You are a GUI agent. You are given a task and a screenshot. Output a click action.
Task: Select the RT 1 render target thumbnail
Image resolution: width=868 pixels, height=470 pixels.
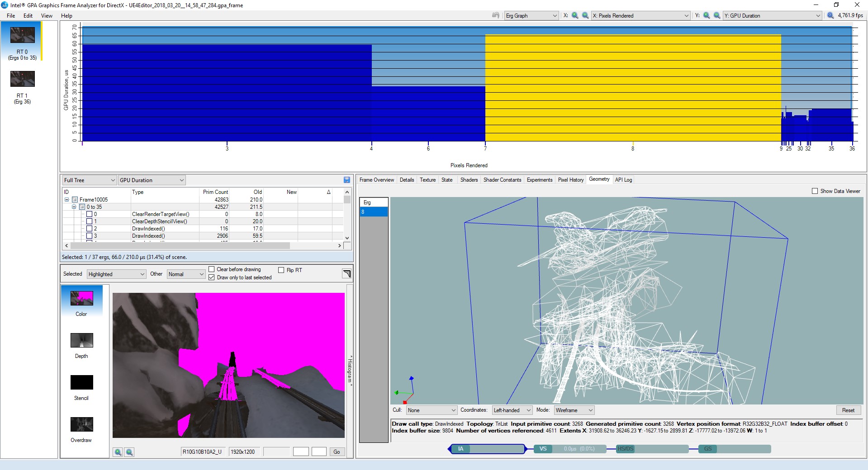coord(22,79)
